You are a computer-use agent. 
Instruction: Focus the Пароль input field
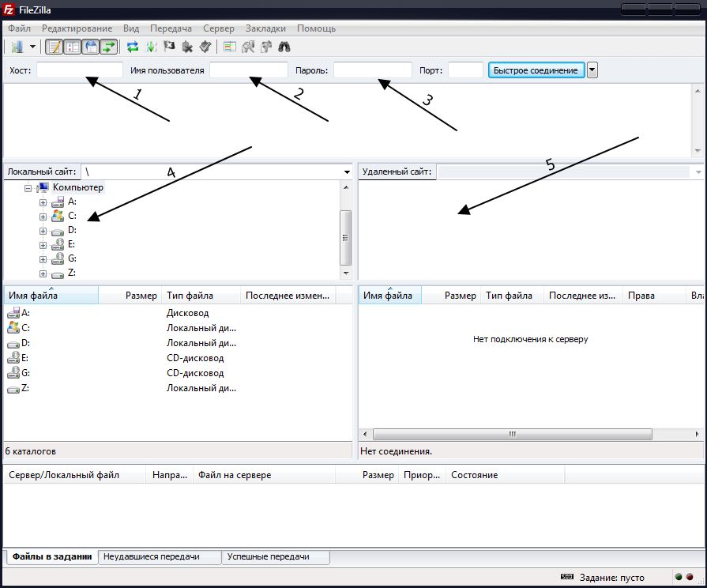pyautogui.click(x=372, y=70)
